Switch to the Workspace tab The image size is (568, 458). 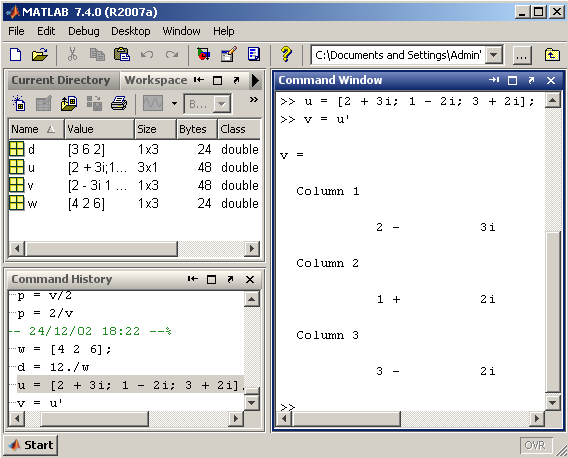point(156,80)
